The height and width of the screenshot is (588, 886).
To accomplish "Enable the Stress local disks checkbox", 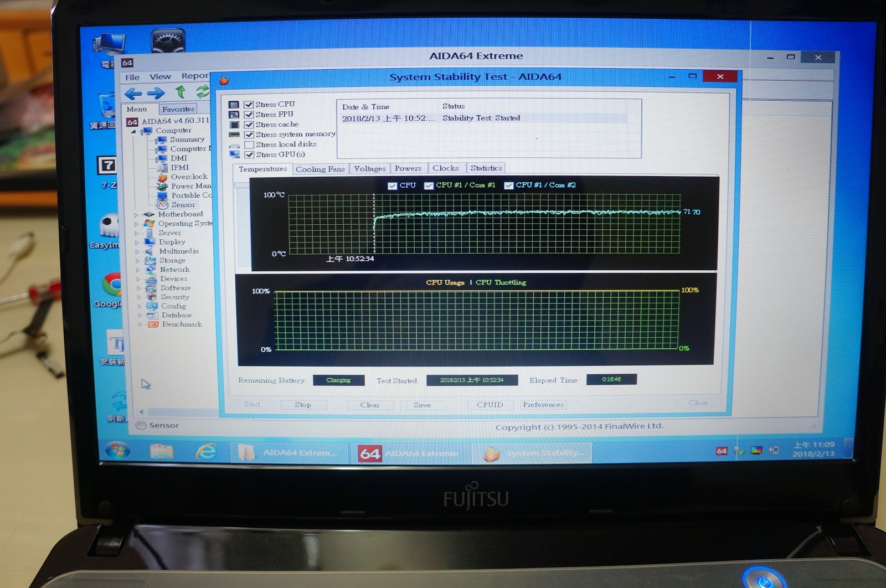I will tap(249, 145).
